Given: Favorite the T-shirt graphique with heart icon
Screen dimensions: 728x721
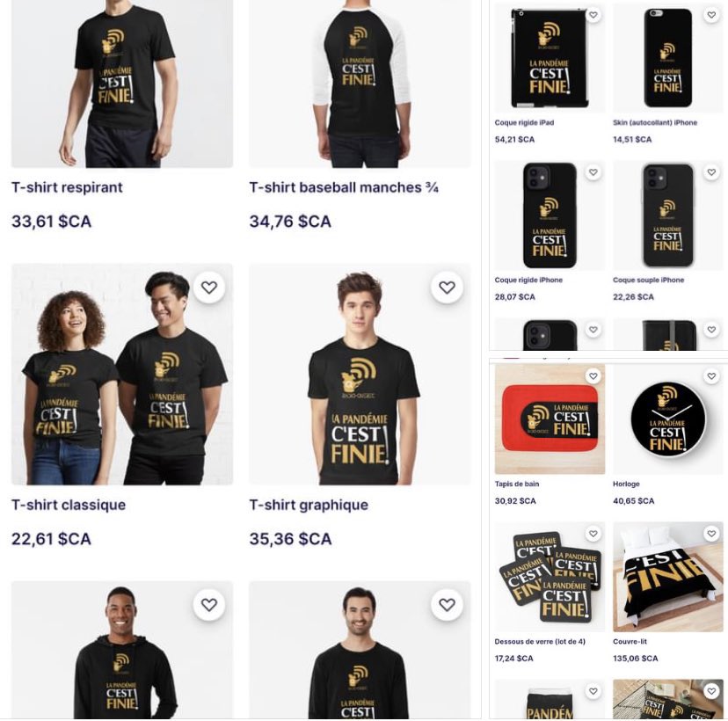Looking at the screenshot, I should 447,288.
